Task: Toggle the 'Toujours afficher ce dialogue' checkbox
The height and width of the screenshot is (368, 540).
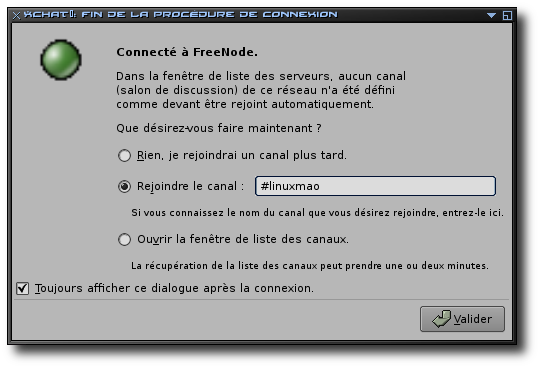Action: [x=22, y=288]
